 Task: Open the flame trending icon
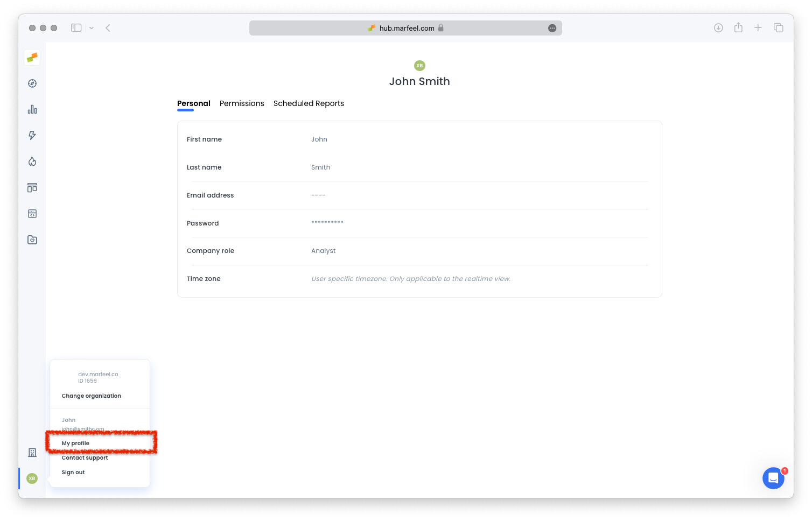click(32, 161)
